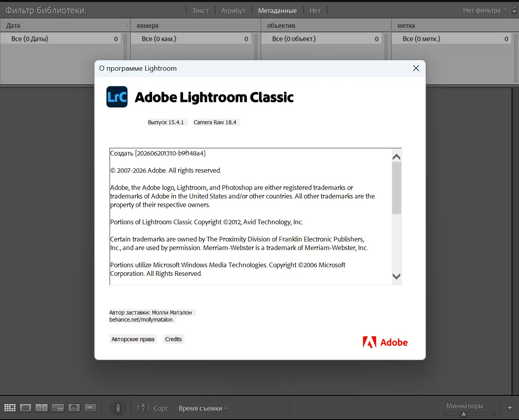Viewport: 519px width, 420px height.
Task: Click the Фильтр библиотеки label
Action: tap(46, 10)
